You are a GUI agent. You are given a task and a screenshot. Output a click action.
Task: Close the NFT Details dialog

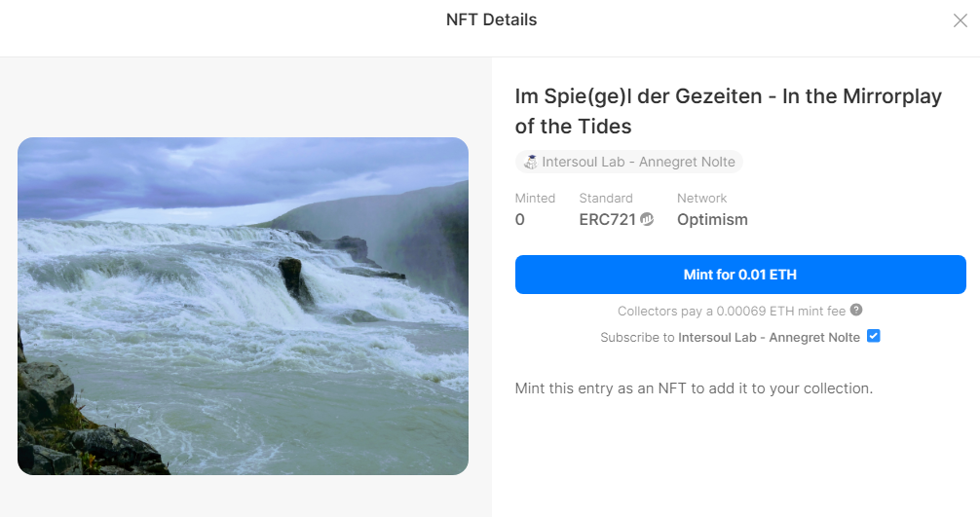[x=960, y=20]
